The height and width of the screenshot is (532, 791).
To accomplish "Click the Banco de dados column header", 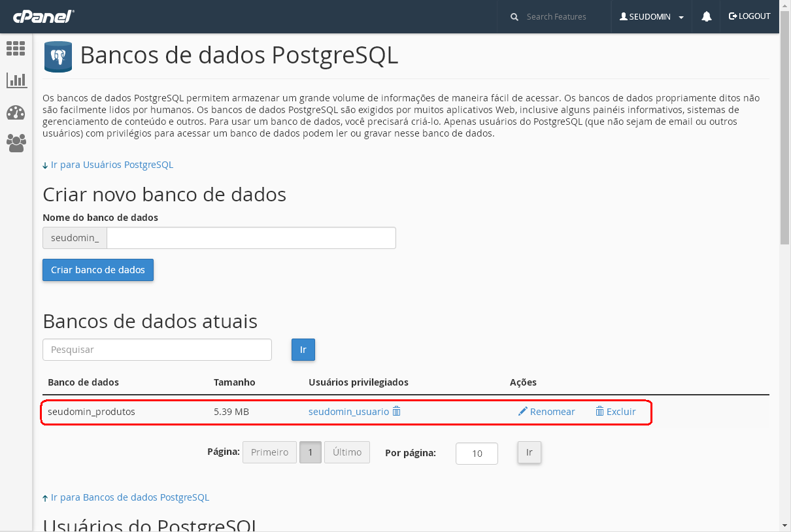I will click(84, 382).
